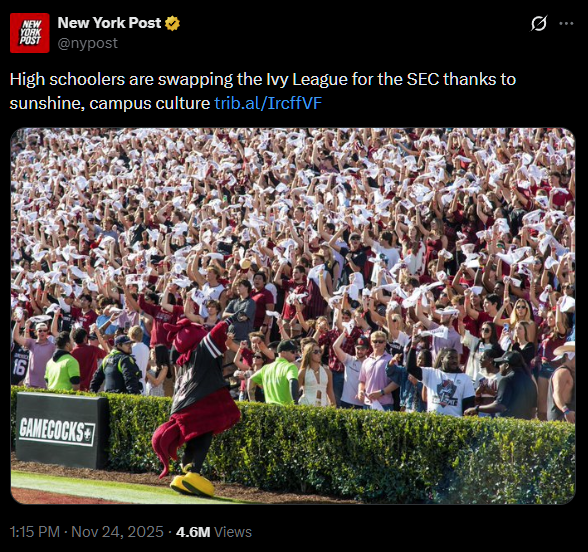Image resolution: width=588 pixels, height=552 pixels.
Task: Click the woman in the white dress
Action: (x=316, y=375)
